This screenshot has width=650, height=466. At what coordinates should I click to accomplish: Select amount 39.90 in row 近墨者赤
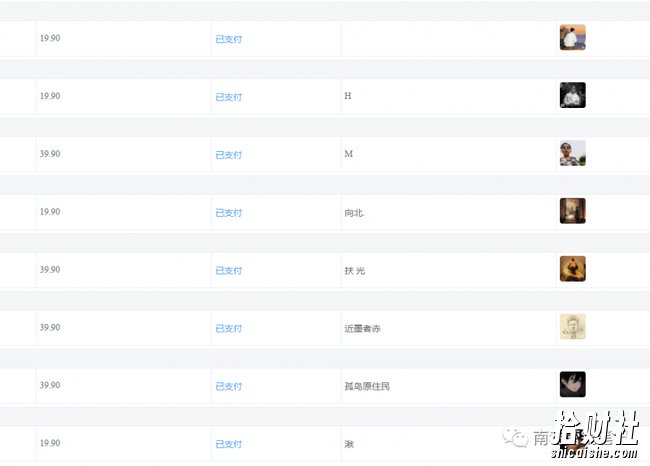[50, 327]
